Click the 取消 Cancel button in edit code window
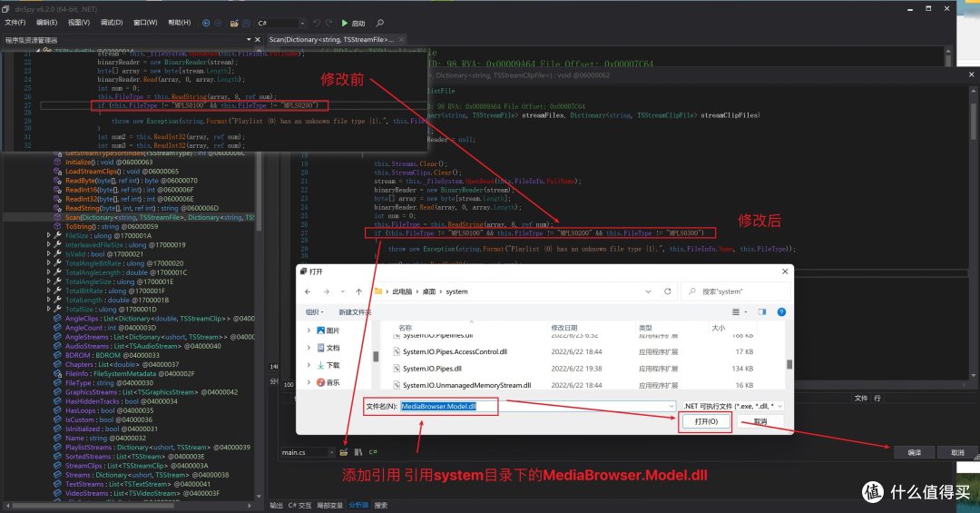This screenshot has width=980, height=513. [x=957, y=452]
